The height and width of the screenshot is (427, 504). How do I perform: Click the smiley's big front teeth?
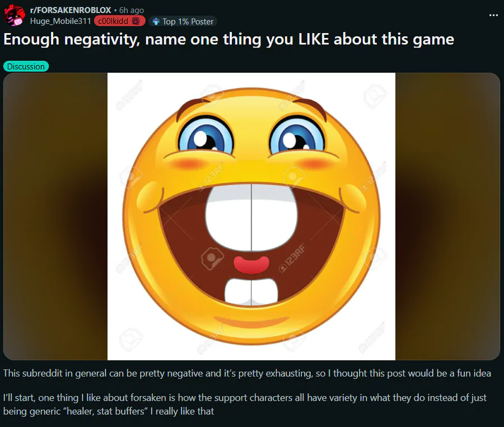point(251,218)
